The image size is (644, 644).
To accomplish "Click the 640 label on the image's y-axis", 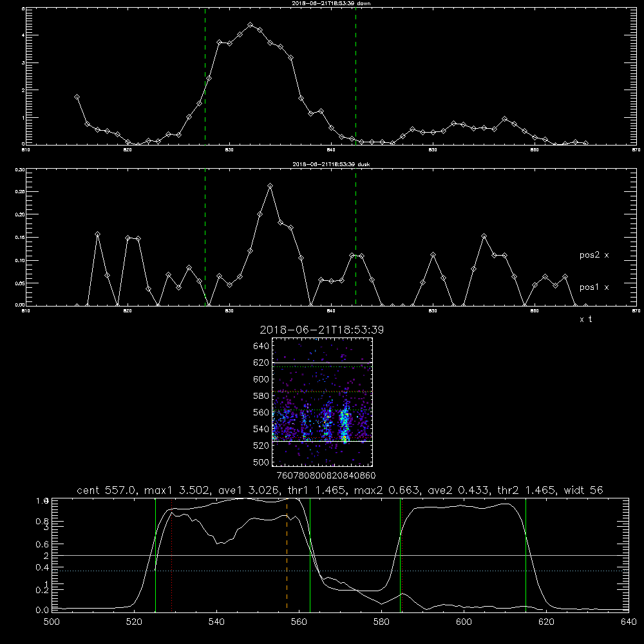I will coord(261,346).
